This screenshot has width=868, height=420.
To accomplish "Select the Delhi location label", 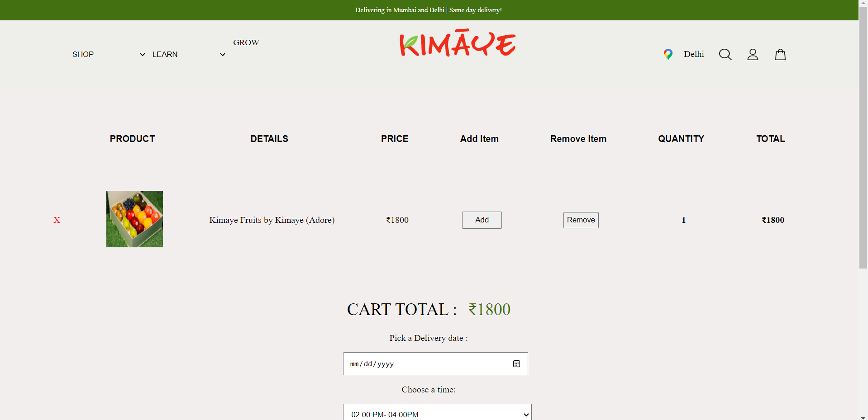I will pos(694,54).
